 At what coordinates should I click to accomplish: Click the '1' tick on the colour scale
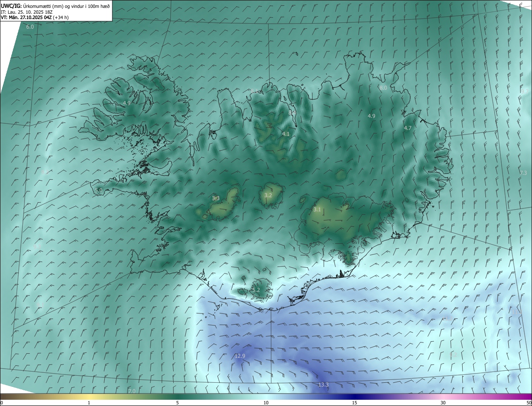click(x=89, y=403)
